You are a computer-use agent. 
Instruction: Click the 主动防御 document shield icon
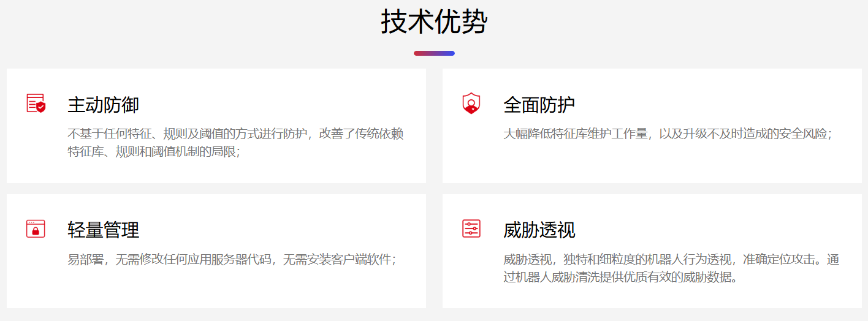click(36, 103)
